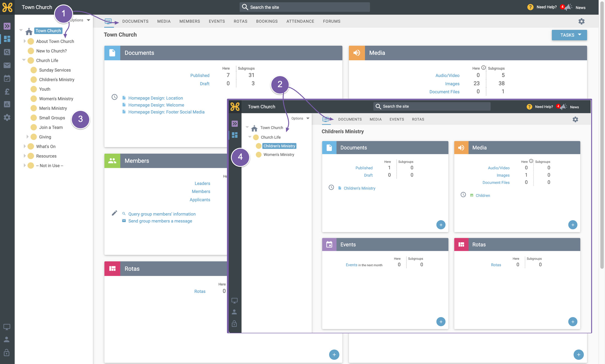The image size is (605, 364).
Task: Open the calendar check icon in left sidebar
Action: [x=7, y=78]
